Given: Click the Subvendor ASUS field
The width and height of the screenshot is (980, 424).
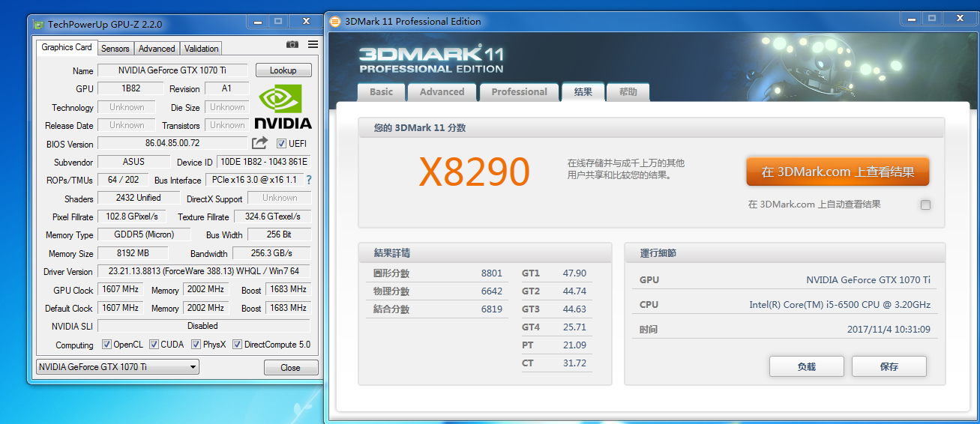Looking at the screenshot, I should [133, 162].
